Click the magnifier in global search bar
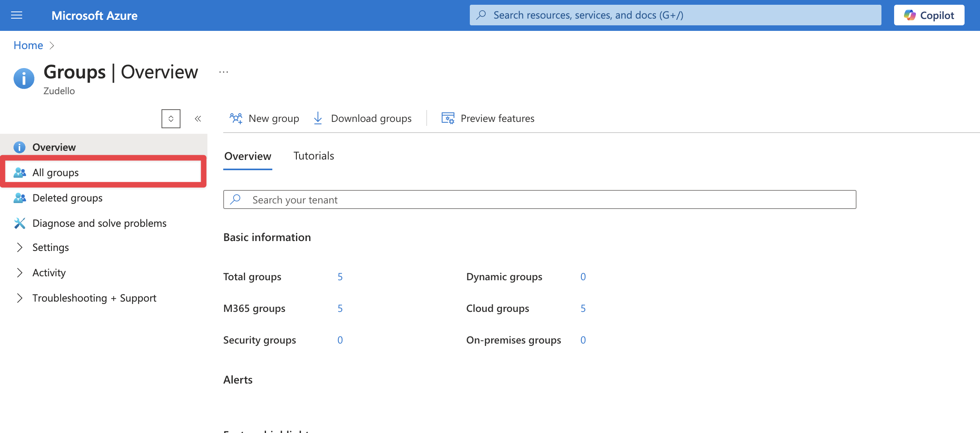Viewport: 980px width, 433px height. (x=481, y=15)
